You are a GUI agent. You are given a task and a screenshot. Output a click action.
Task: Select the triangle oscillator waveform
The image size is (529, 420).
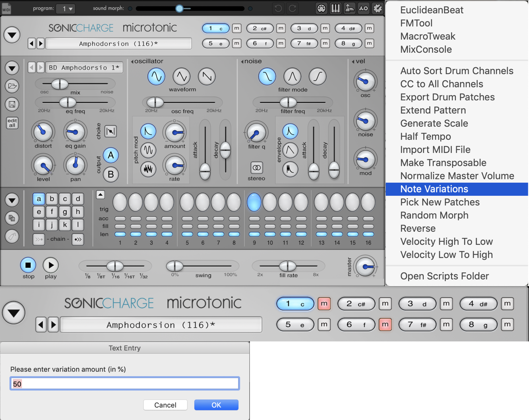[182, 76]
